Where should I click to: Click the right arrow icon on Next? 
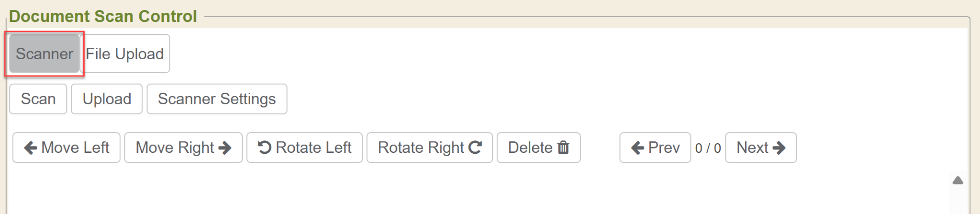779,148
